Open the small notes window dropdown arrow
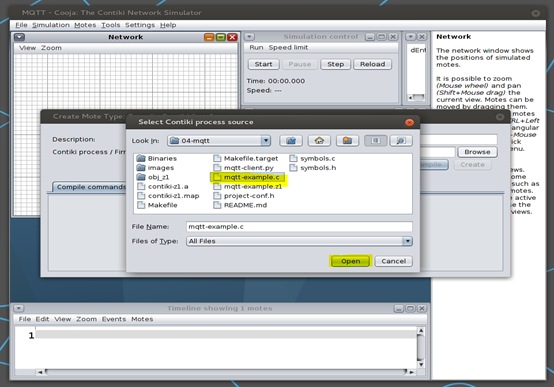The width and height of the screenshot is (554, 387). click(411, 37)
